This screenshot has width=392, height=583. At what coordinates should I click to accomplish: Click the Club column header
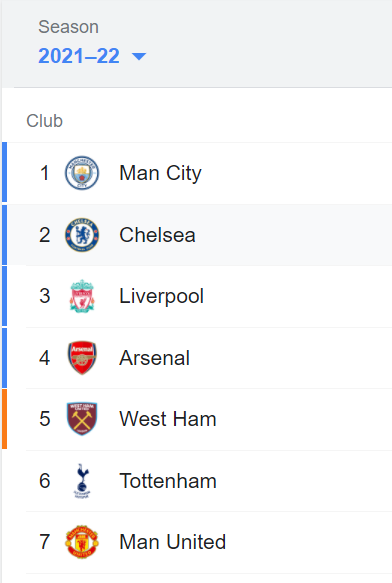44,121
